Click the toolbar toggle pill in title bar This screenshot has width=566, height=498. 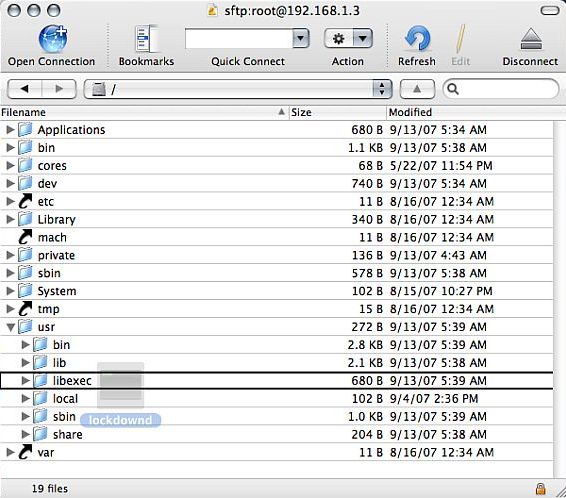pyautogui.click(x=550, y=10)
